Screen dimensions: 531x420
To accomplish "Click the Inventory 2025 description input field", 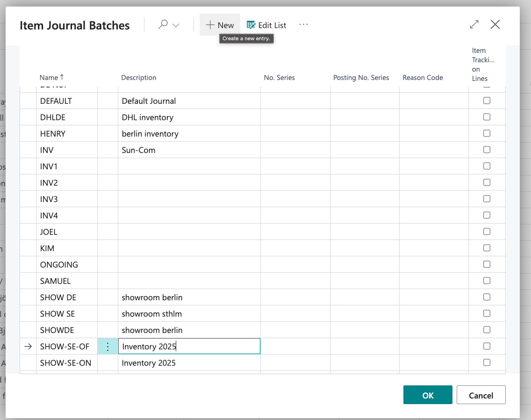I will point(189,347).
